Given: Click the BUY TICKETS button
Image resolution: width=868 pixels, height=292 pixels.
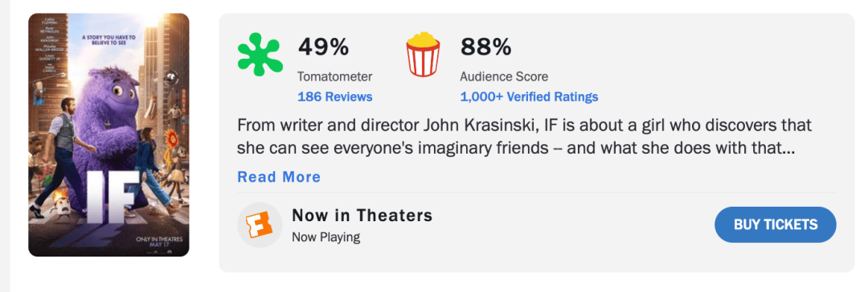Looking at the screenshot, I should click(776, 224).
